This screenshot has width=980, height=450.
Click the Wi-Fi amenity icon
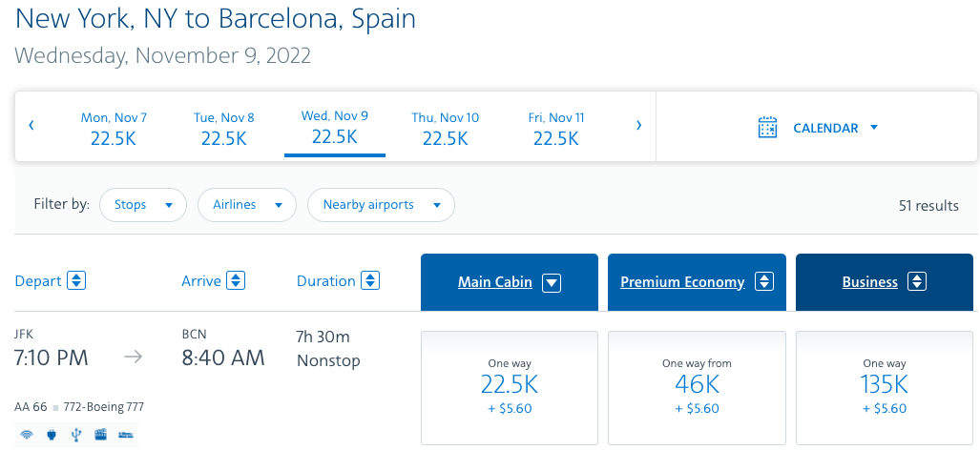26,435
